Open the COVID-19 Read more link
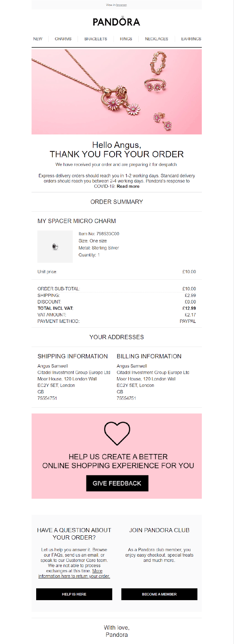 [128, 186]
